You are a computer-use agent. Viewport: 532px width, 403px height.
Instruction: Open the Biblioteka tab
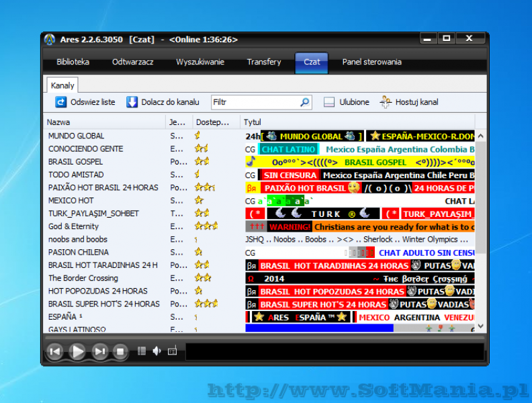point(73,62)
